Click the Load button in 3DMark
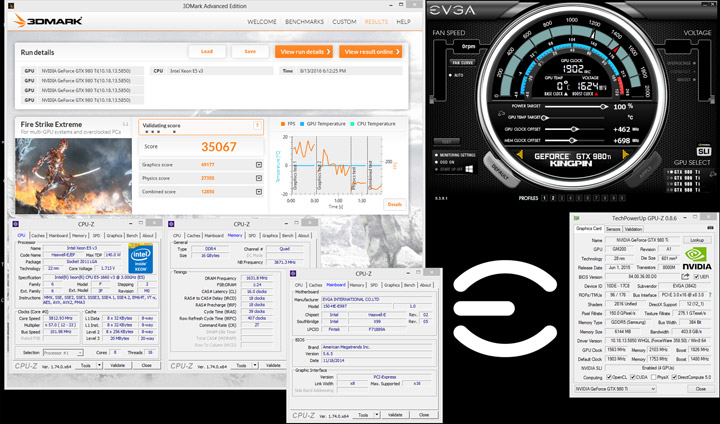This screenshot has width=720, height=424. point(207,51)
